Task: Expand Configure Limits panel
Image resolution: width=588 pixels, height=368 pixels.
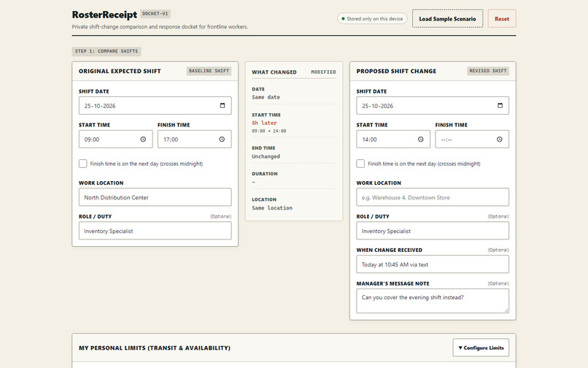Action: 481,348
